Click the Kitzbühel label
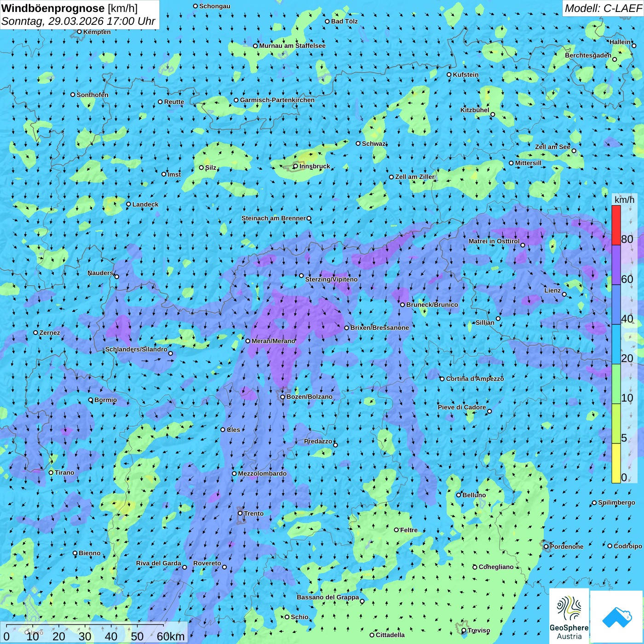Viewport: 644px width, 644px height. coord(475,110)
